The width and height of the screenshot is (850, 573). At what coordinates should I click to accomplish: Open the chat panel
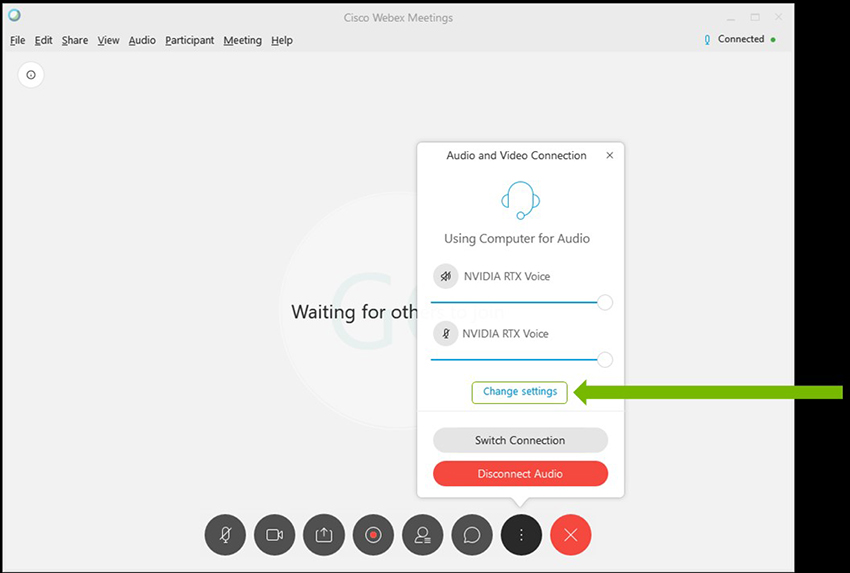(472, 535)
